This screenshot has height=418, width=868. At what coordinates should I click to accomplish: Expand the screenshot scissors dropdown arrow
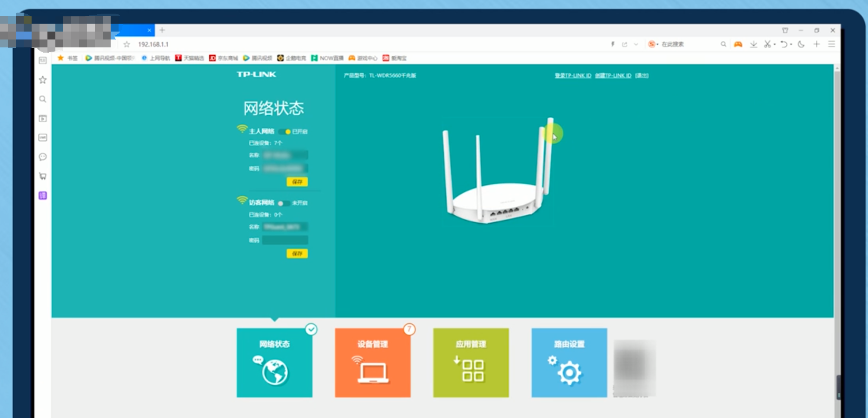tap(775, 45)
